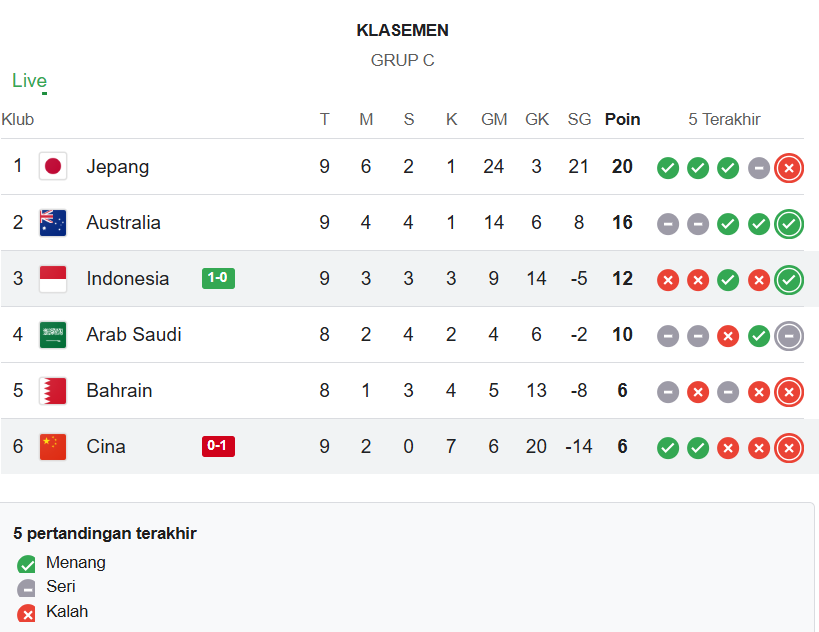Image resolution: width=819 pixels, height=632 pixels.
Task: Click the Indonesia 1-0 live score badge
Action: click(218, 279)
